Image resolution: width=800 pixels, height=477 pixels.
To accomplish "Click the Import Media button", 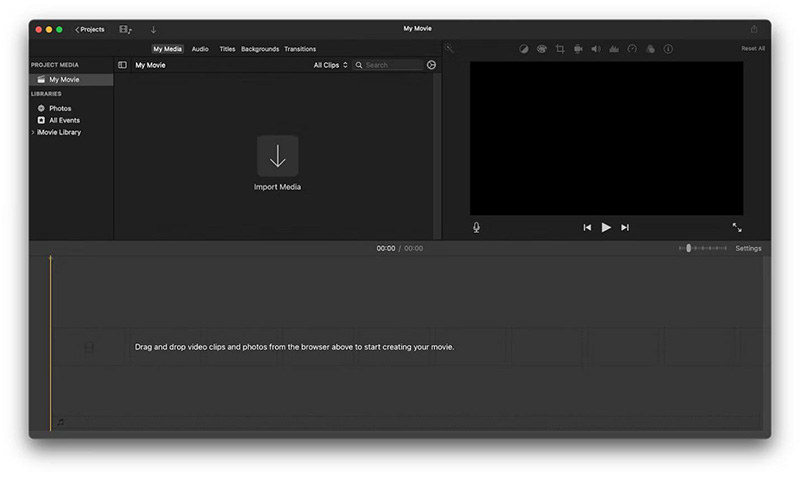I will 278,163.
